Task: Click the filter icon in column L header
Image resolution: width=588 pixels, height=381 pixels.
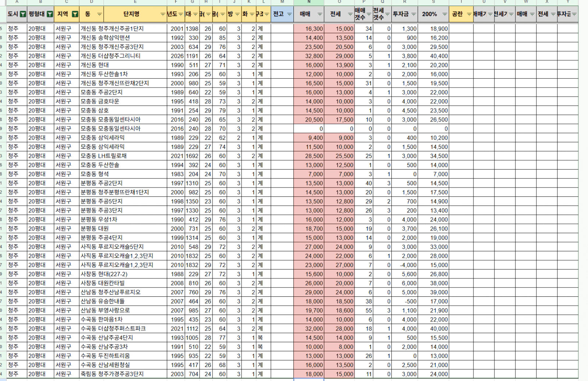Action: click(267, 14)
